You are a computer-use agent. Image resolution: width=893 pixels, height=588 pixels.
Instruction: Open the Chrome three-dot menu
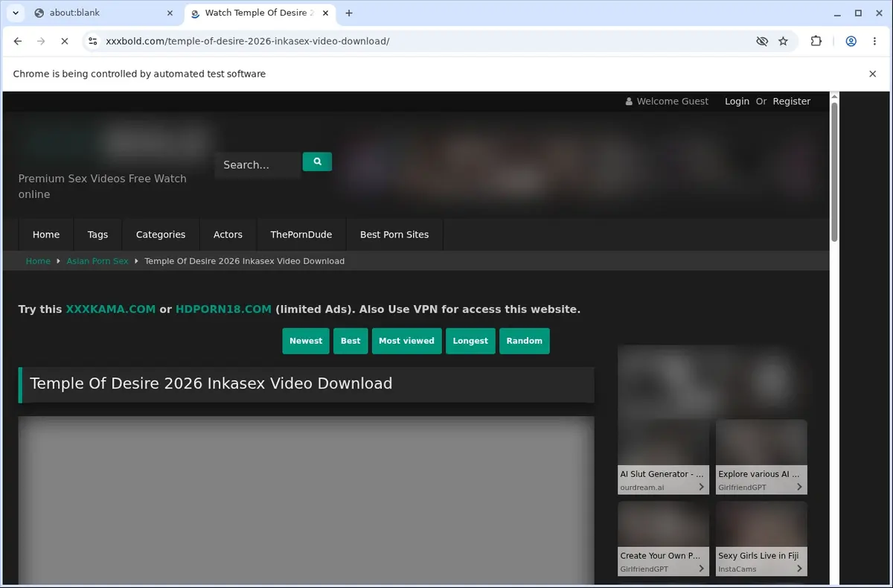tap(874, 42)
